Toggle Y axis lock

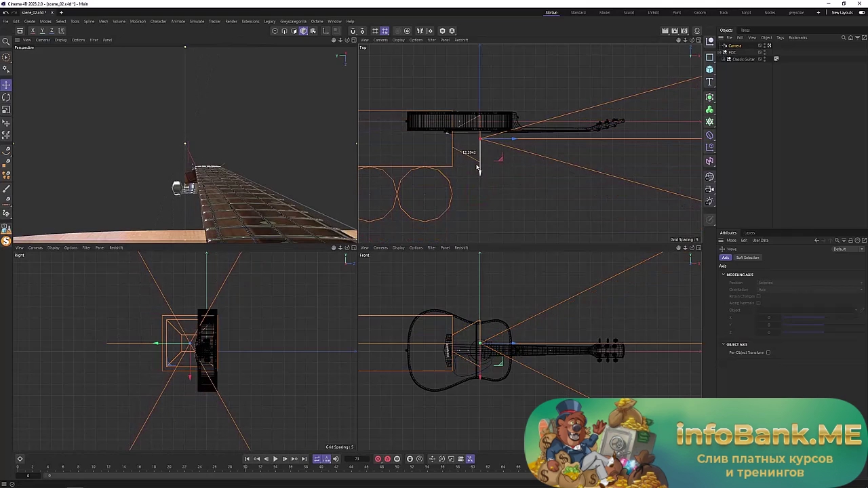42,30
